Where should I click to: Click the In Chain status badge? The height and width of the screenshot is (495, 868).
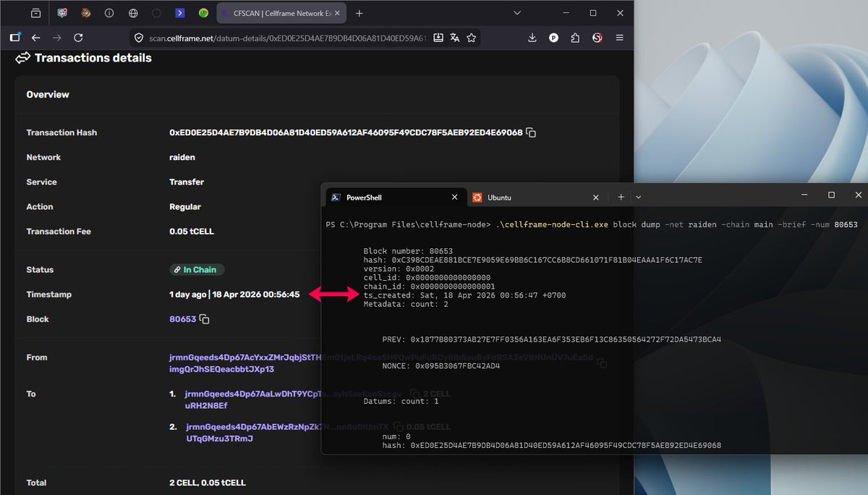pyautogui.click(x=197, y=270)
